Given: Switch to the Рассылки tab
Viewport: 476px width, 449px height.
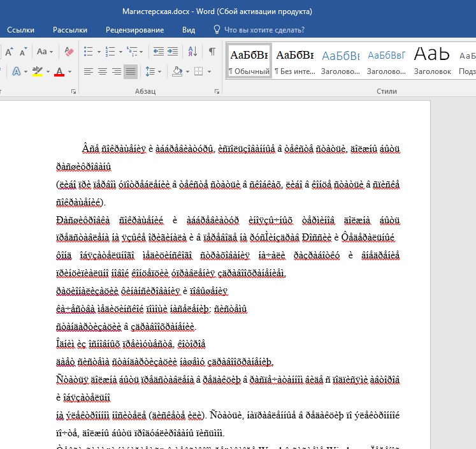Looking at the screenshot, I should pyautogui.click(x=70, y=30).
